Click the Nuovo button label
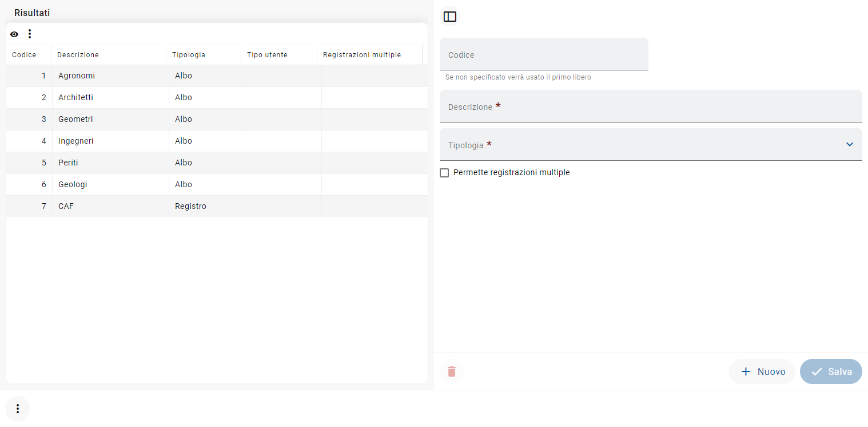Viewport: 868px width, 427px height. (x=771, y=371)
